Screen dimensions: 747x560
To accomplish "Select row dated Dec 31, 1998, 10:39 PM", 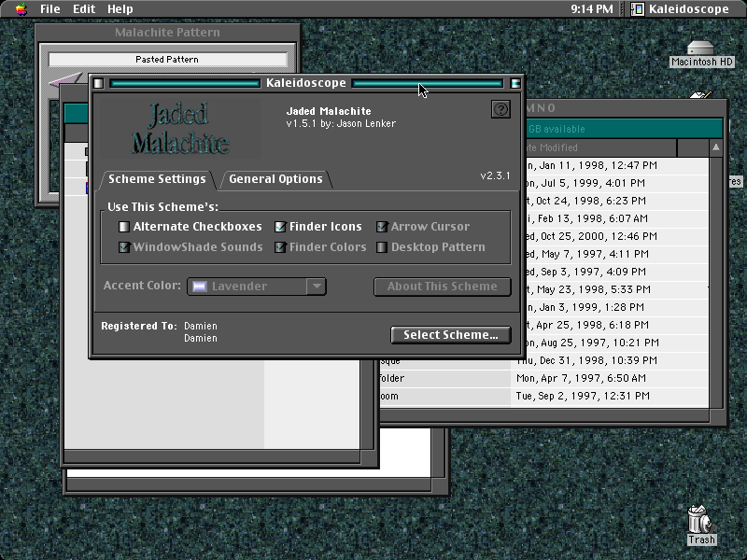I will point(544,360).
